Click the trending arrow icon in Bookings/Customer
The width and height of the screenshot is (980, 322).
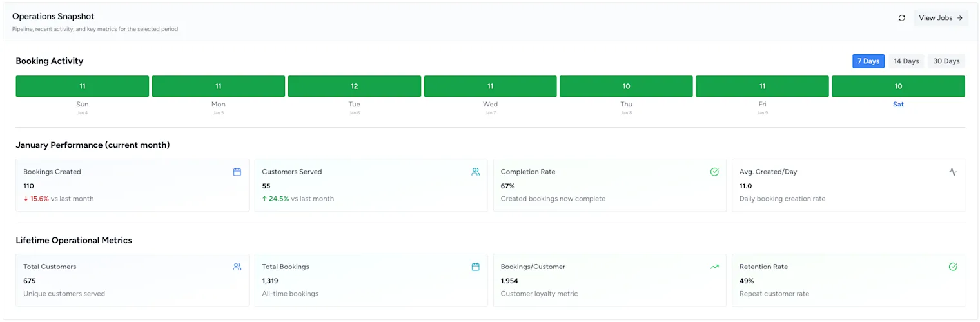point(714,267)
